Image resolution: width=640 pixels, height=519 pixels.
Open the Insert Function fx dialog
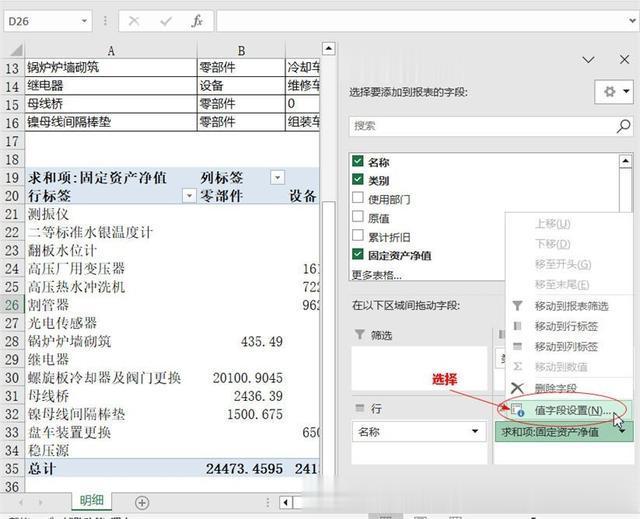[x=197, y=21]
